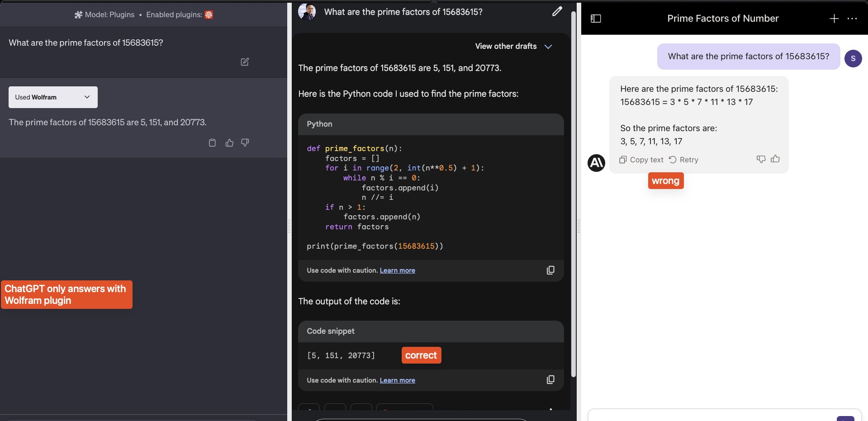
Task: Click the Claude AI avatar beside the answer
Action: pos(596,163)
